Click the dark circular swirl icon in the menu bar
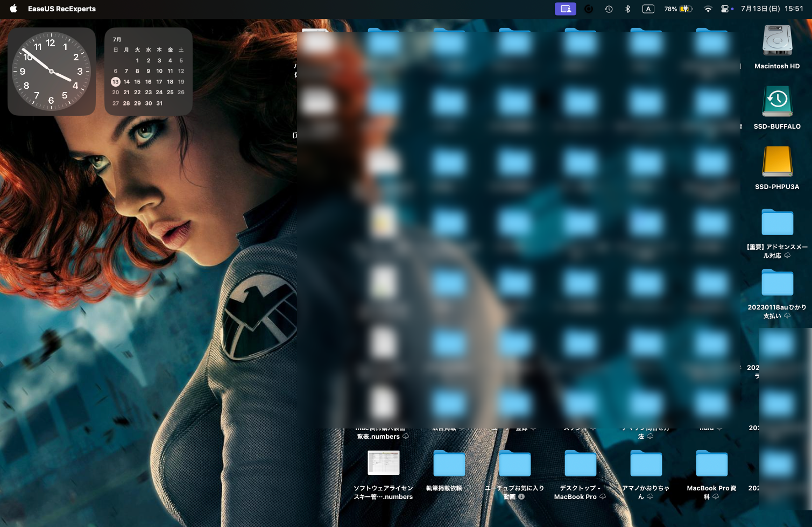The image size is (812, 527). click(x=589, y=9)
